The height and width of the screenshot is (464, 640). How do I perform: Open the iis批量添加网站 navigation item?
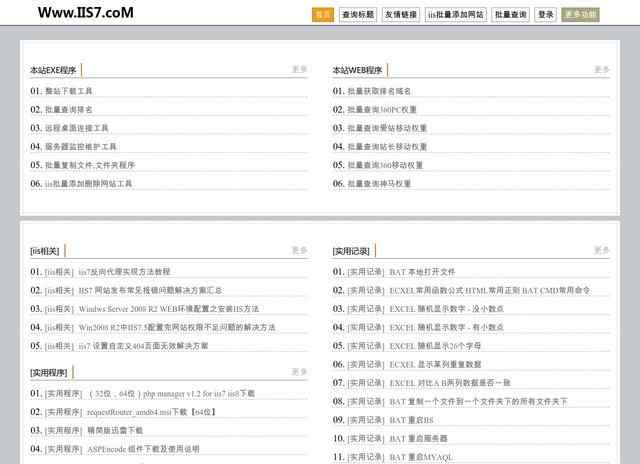(455, 15)
